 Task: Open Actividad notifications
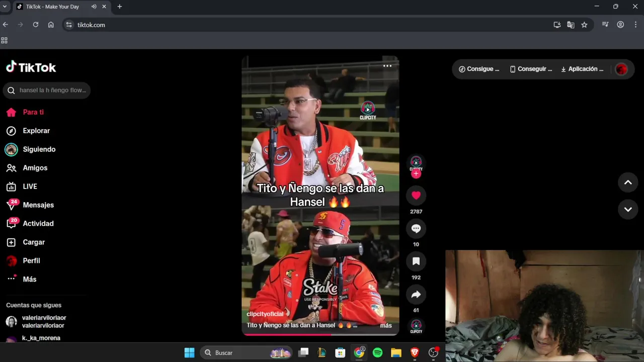pyautogui.click(x=38, y=224)
